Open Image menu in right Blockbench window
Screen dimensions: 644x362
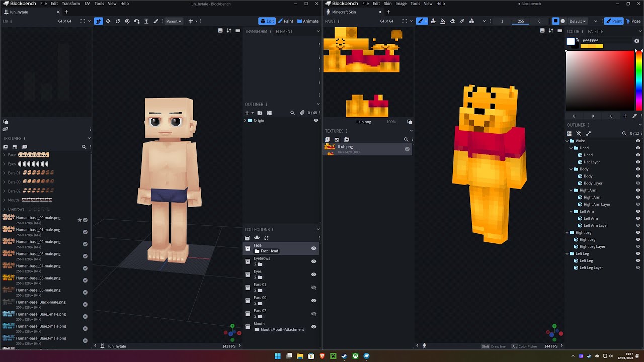tap(401, 4)
